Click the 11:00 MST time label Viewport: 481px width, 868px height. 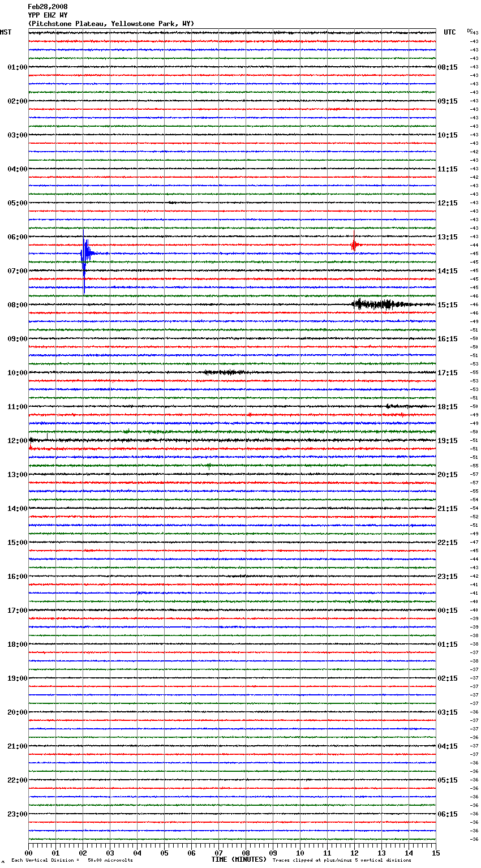click(x=18, y=407)
